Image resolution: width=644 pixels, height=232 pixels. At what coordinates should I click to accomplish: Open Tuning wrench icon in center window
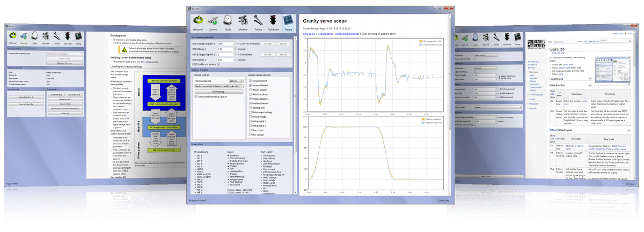tap(258, 22)
